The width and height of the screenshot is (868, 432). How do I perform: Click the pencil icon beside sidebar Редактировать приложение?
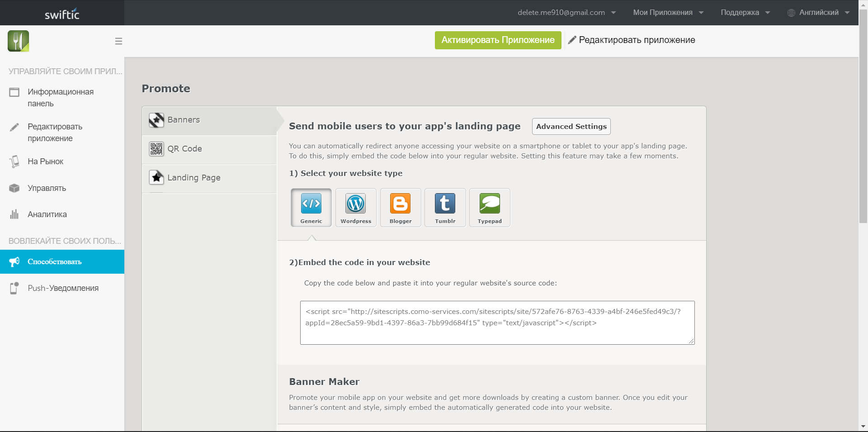click(14, 127)
